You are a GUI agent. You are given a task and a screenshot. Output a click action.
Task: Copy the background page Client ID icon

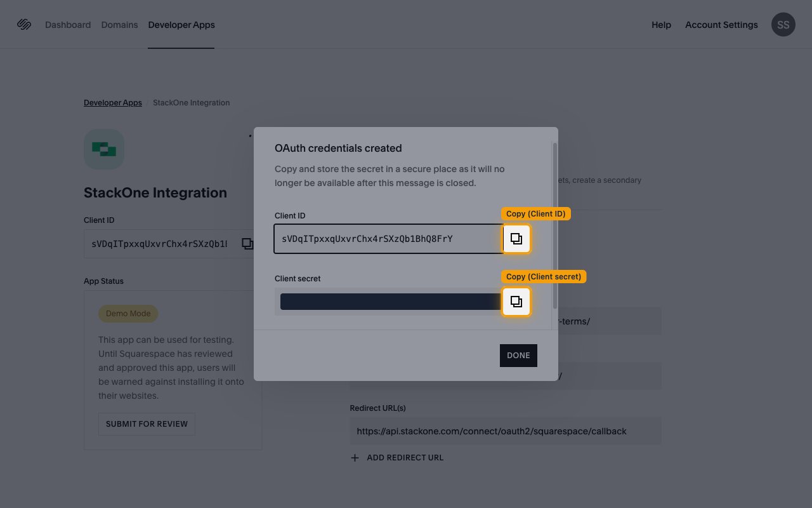point(247,244)
